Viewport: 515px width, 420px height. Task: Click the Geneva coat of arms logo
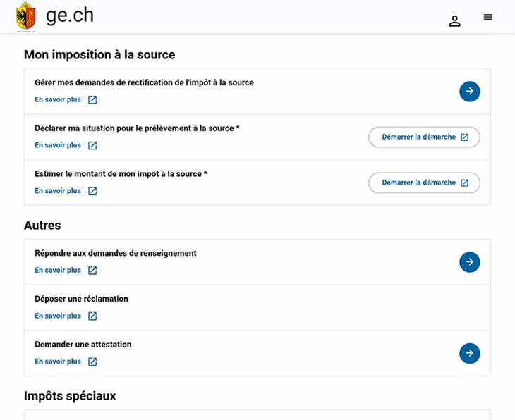26,16
